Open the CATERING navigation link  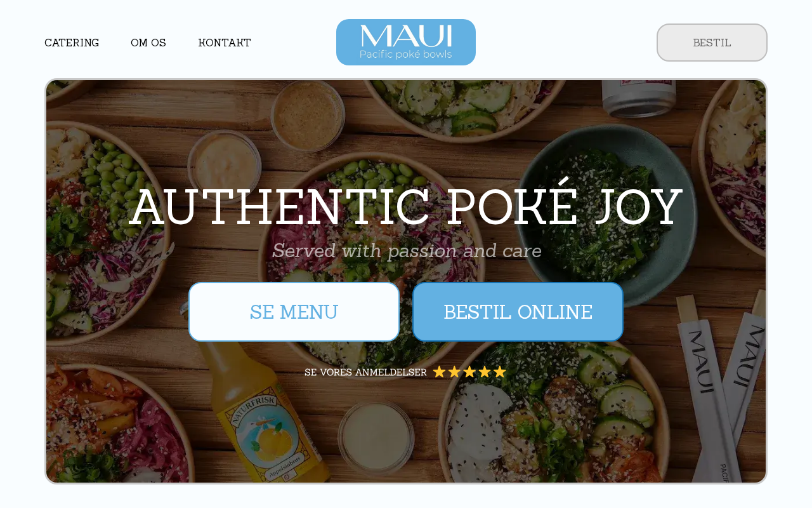(72, 43)
